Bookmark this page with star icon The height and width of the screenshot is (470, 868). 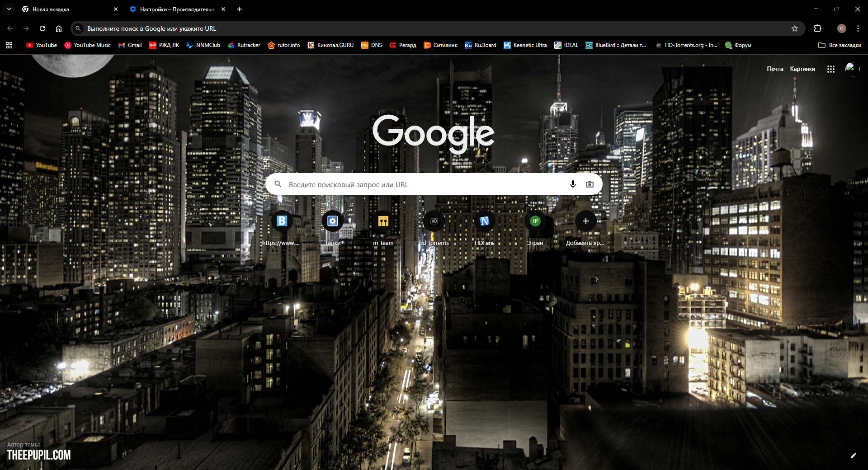(795, 28)
